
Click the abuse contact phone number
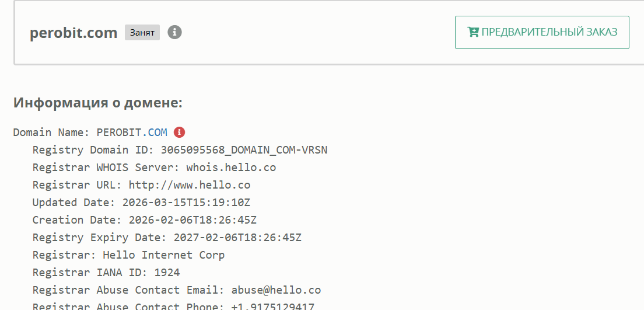(x=273, y=306)
